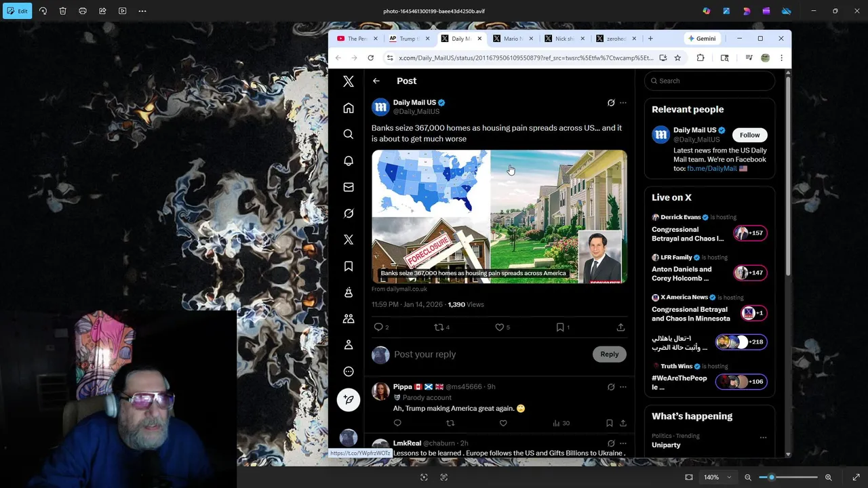The image size is (868, 488).
Task: Reply to the Daily Mail post via comment icon
Action: [x=379, y=327]
